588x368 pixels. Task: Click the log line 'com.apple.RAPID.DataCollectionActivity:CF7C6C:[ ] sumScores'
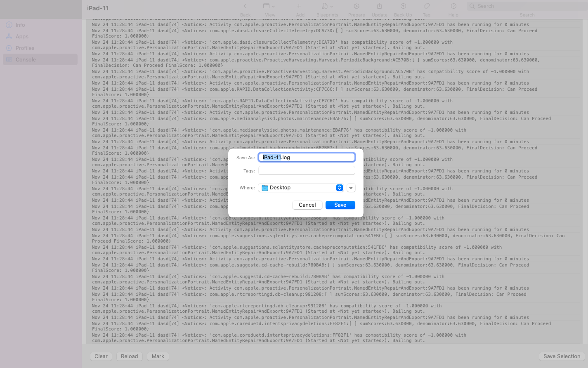[x=314, y=92]
